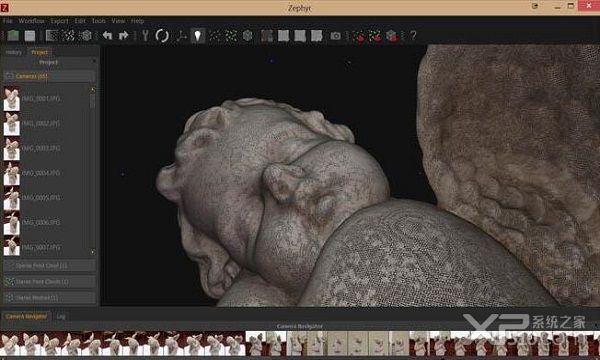Click the IMG_0004 thumbnail in Project panel

(x=11, y=173)
